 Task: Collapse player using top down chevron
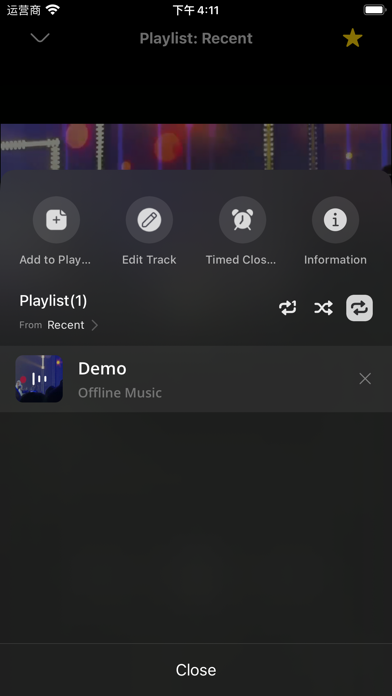(x=40, y=38)
